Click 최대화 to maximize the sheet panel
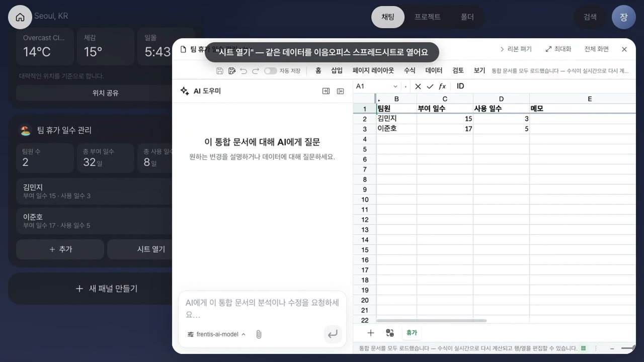Viewport: 644px width, 362px height. [558, 49]
